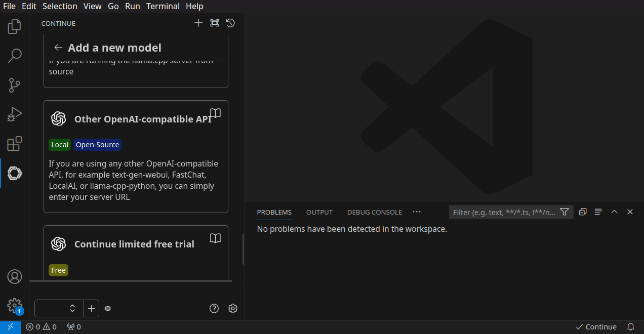Maximize the bottom panel with chevron
Viewport: 644px width, 334px height.
[x=614, y=212]
